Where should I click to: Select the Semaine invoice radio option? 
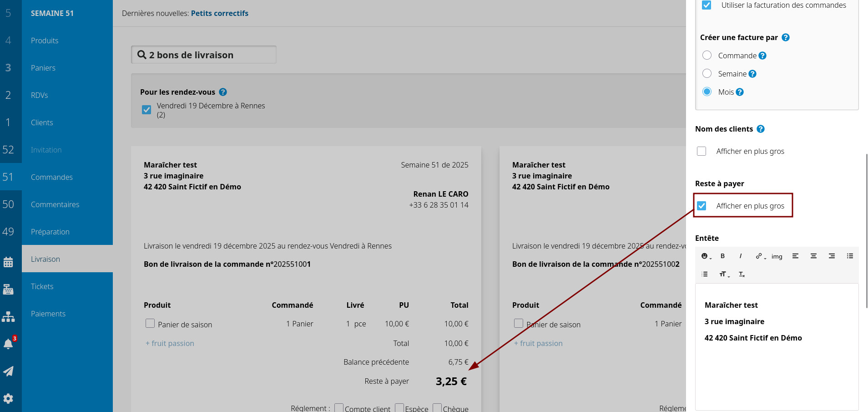click(x=707, y=74)
